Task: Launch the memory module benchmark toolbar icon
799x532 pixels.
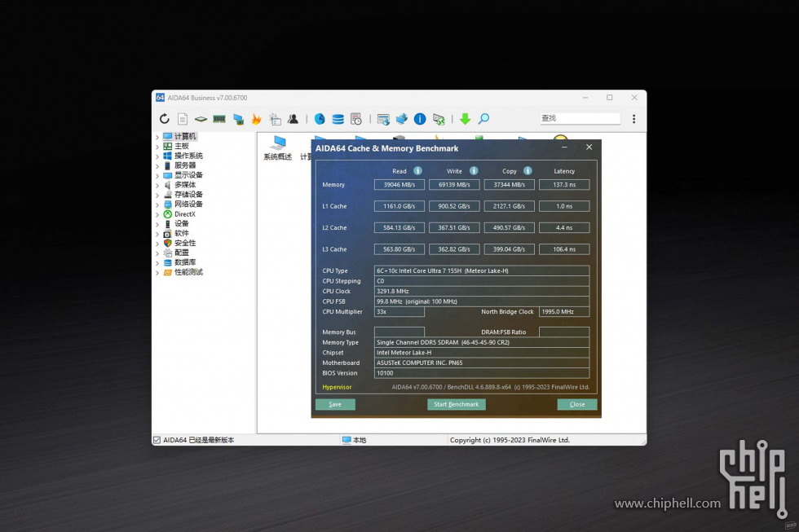Action: (x=219, y=119)
